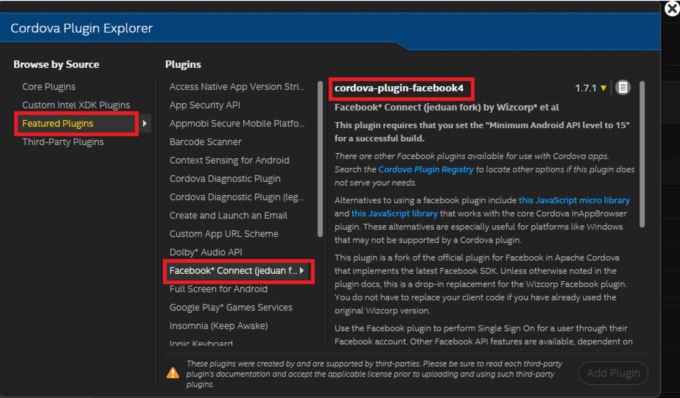
Task: Choose Full Screen for Android plugin
Action: [x=218, y=289]
